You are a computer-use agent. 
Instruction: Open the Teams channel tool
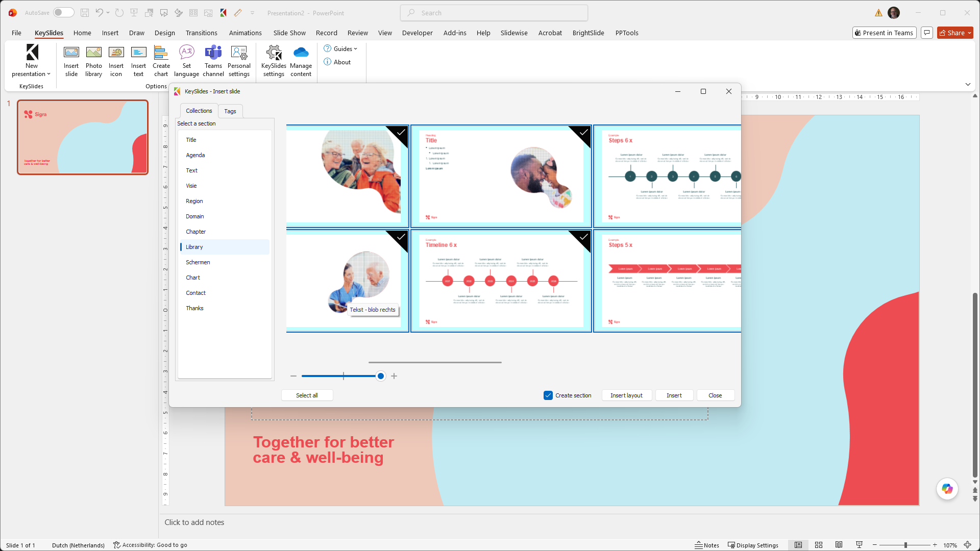pos(213,61)
